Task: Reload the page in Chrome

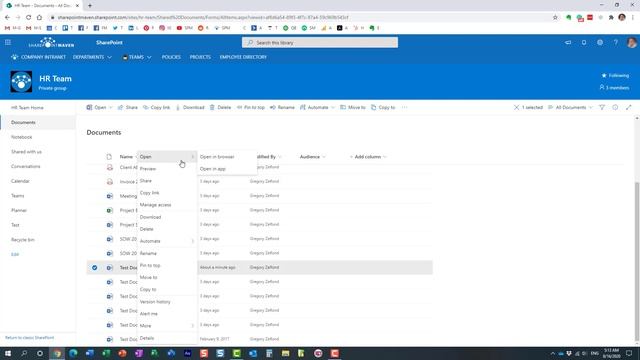Action: tap(29, 18)
